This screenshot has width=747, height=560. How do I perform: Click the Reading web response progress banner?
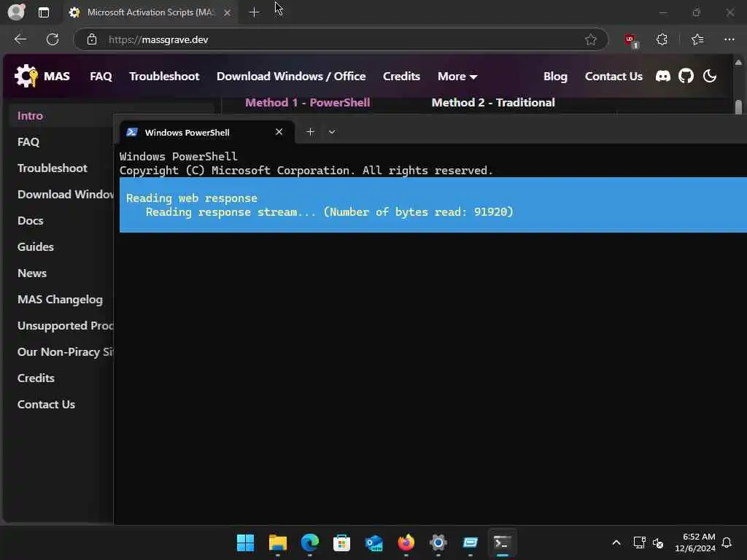[x=433, y=205]
